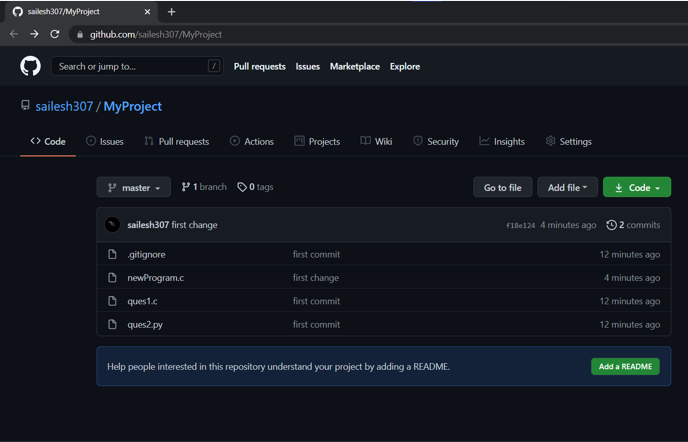Click the browser address bar URL
The image size is (688, 442).
(x=156, y=34)
